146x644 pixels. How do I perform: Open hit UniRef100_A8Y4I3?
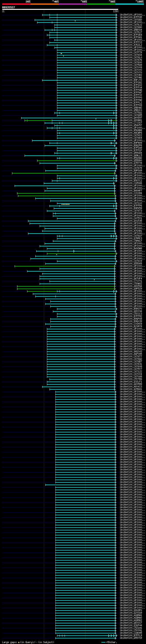click(131, 387)
